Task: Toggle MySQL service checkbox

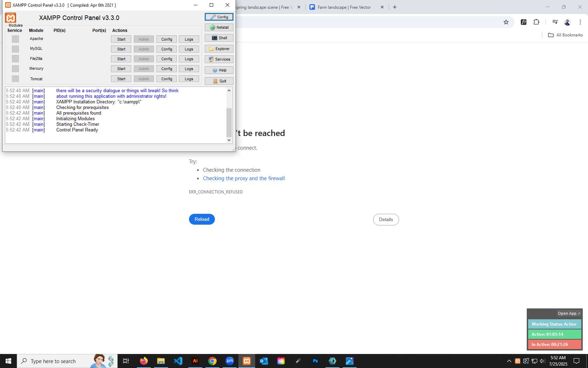Action: coord(15,49)
